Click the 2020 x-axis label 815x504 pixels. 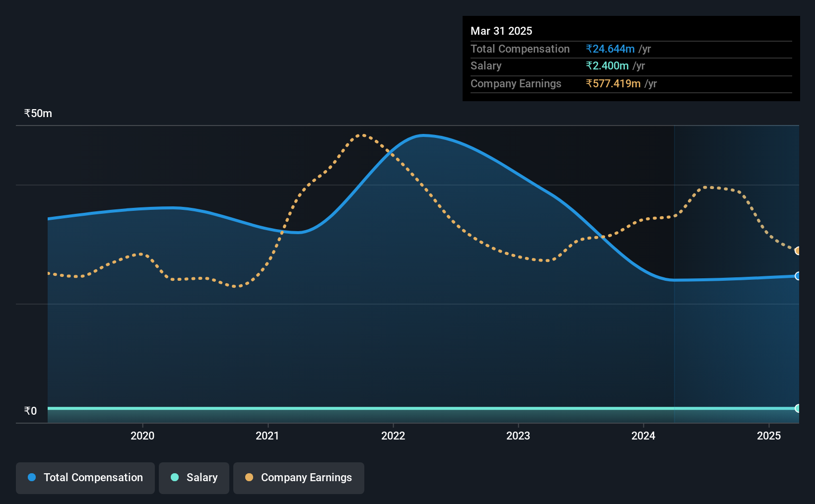pyautogui.click(x=142, y=436)
